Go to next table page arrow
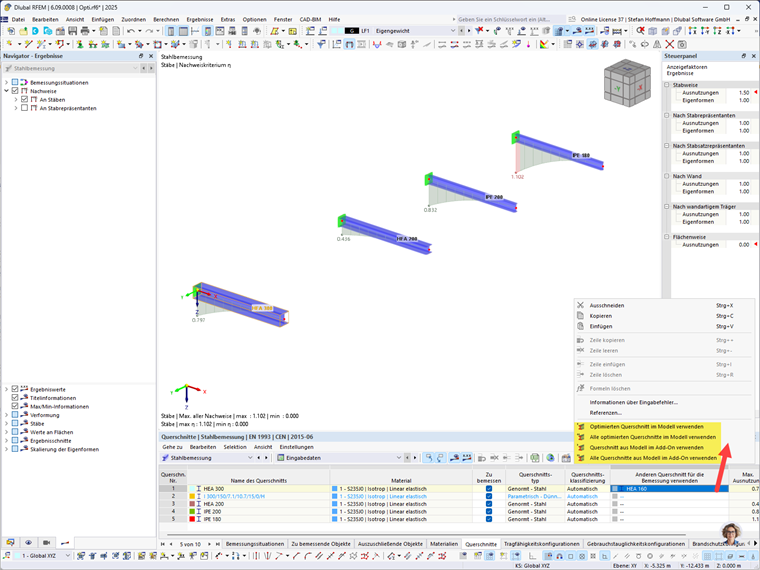The image size is (760, 570). point(209,544)
